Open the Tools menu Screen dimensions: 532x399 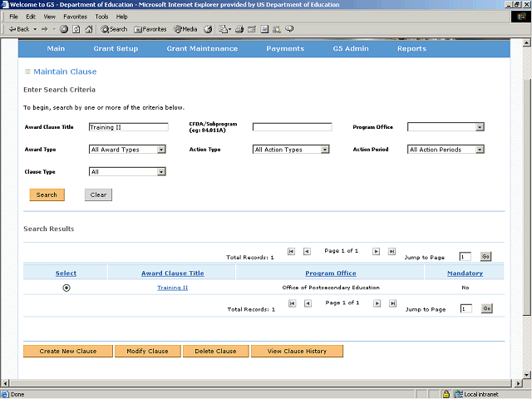pos(101,17)
